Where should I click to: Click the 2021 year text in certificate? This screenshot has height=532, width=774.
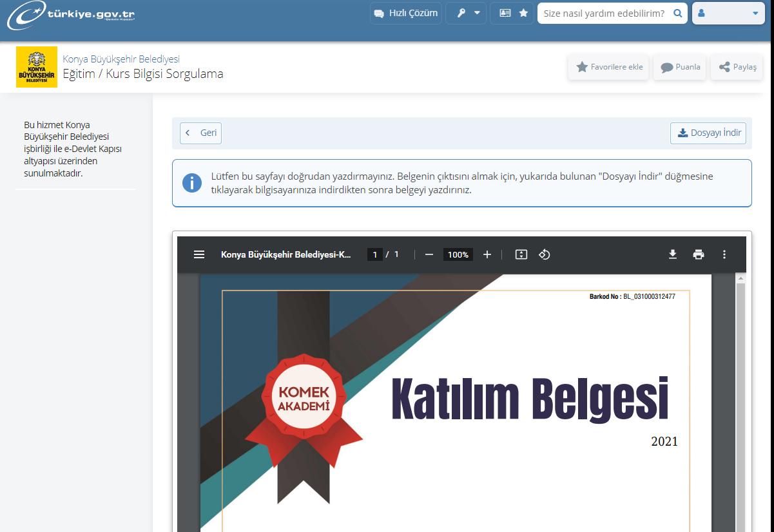tap(664, 442)
